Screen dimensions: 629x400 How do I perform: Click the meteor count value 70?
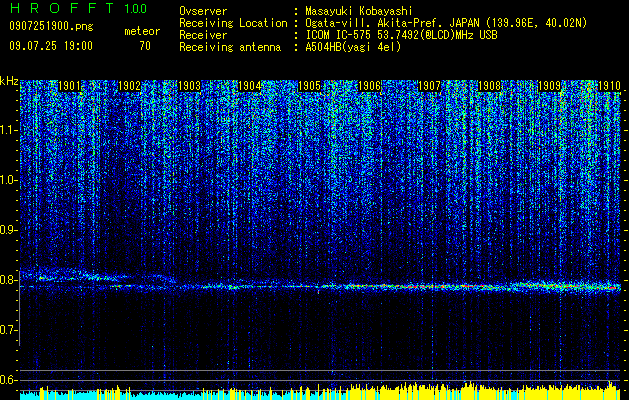[145, 46]
